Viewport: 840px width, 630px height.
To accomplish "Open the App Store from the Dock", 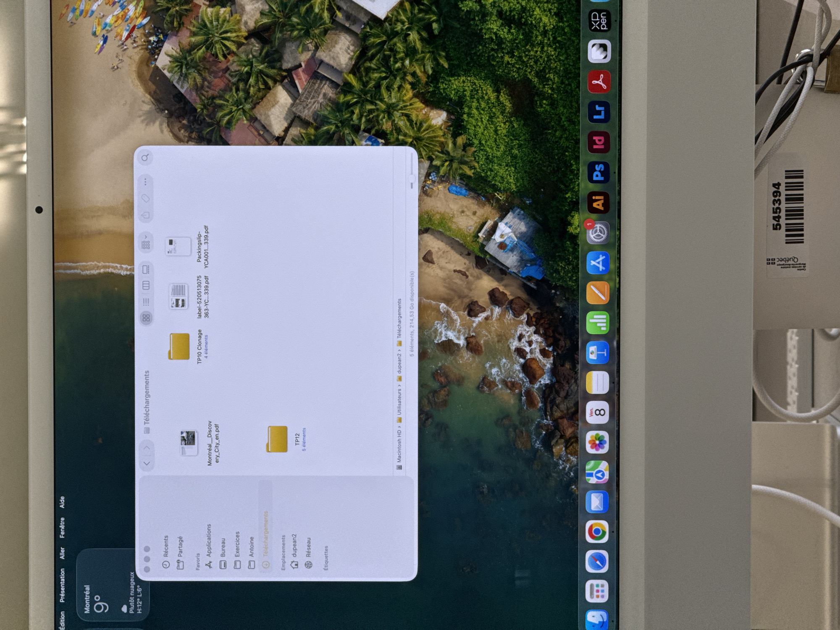I will (597, 262).
